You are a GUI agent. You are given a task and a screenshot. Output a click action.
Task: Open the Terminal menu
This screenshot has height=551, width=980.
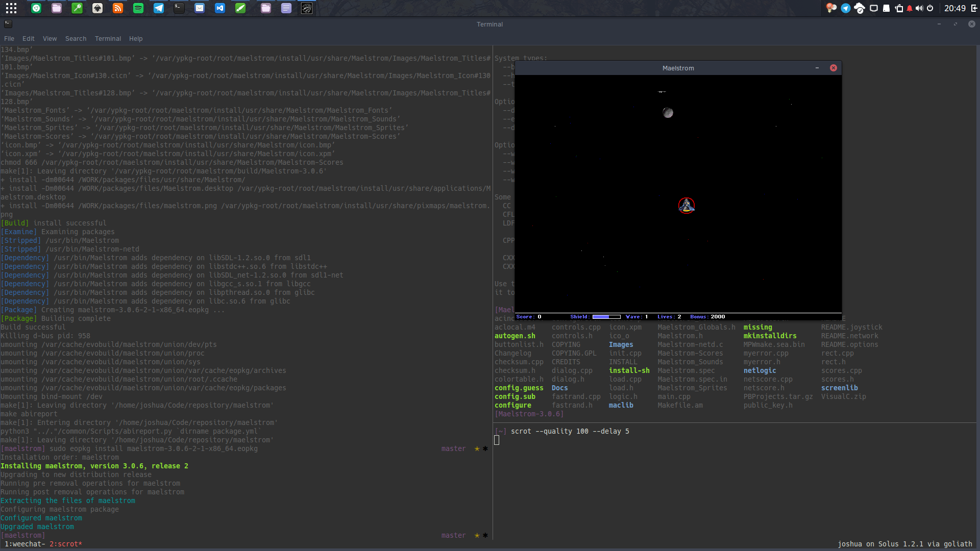[108, 39]
